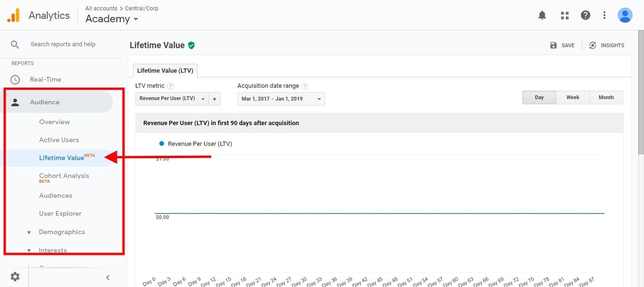Open Admin settings gear icon
The image size is (644, 287).
click(x=15, y=277)
